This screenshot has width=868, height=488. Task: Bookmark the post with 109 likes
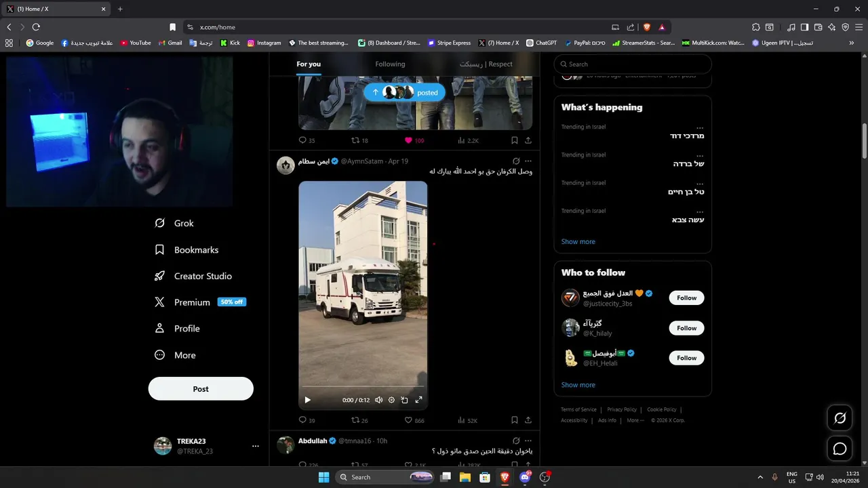coord(514,140)
